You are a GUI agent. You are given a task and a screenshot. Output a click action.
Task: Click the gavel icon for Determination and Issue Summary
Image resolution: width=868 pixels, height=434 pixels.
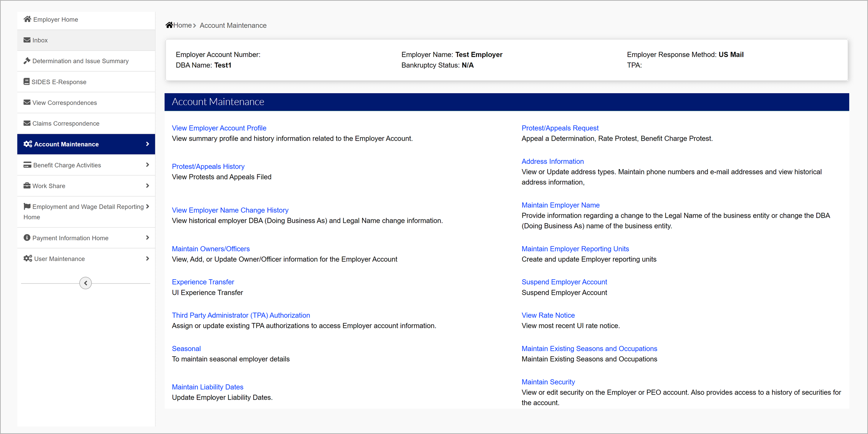[x=27, y=61]
